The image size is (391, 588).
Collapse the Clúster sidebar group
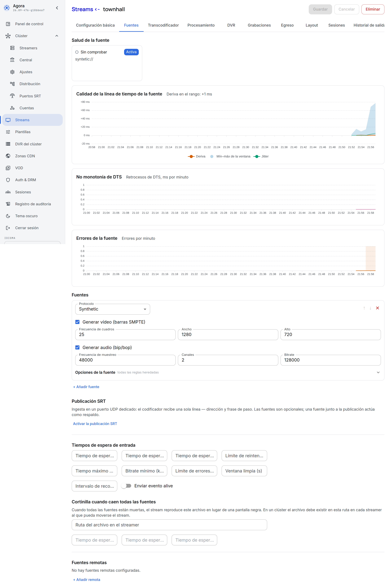coord(32,36)
